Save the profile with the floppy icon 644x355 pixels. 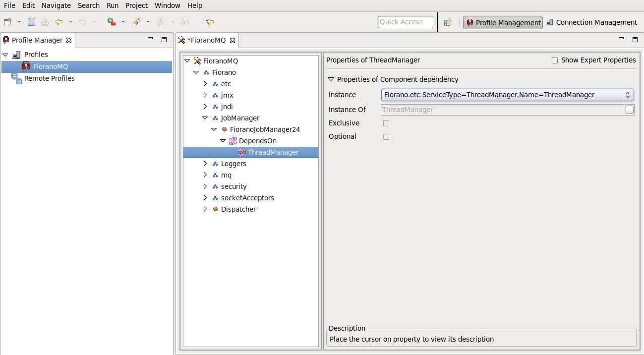coord(31,22)
